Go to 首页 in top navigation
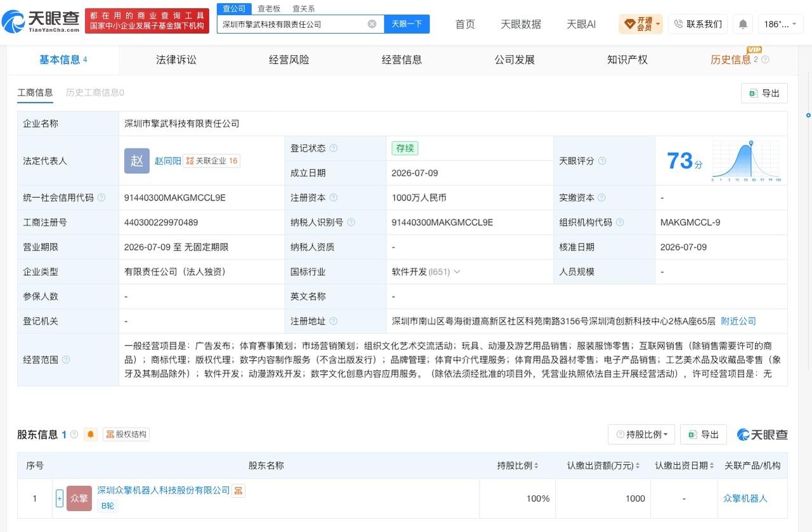 pyautogui.click(x=465, y=24)
